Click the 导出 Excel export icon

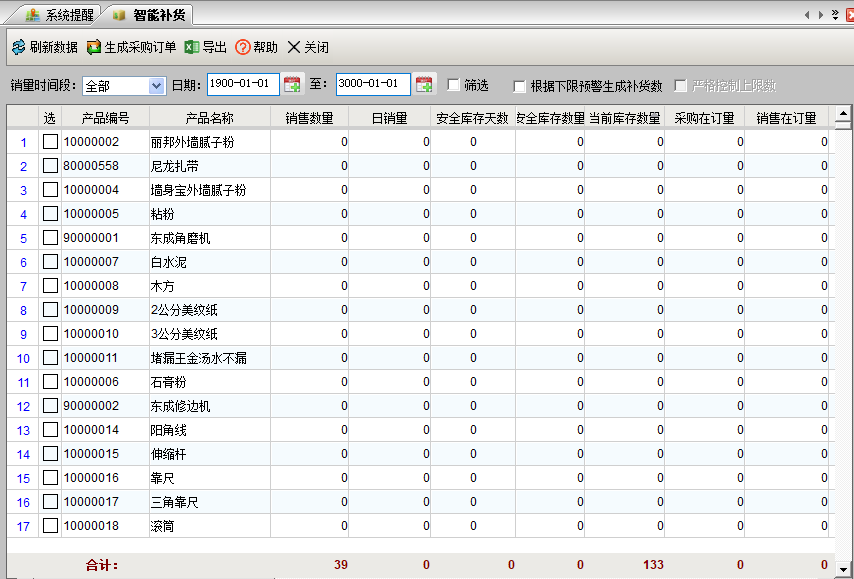pos(192,47)
